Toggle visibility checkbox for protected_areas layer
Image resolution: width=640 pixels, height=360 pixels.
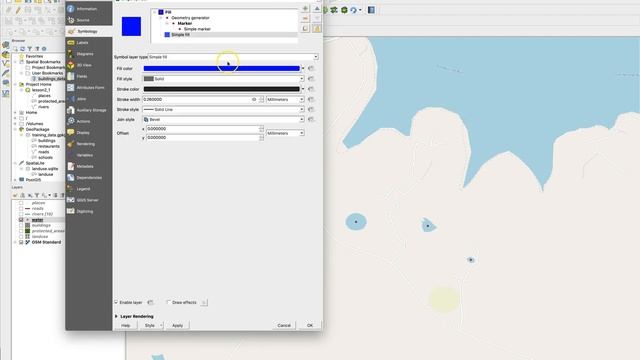pyautogui.click(x=21, y=231)
